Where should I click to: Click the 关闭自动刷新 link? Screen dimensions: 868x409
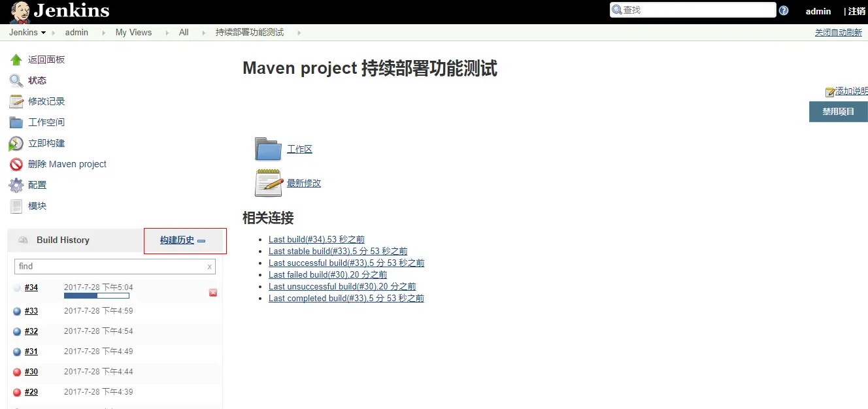[838, 33]
